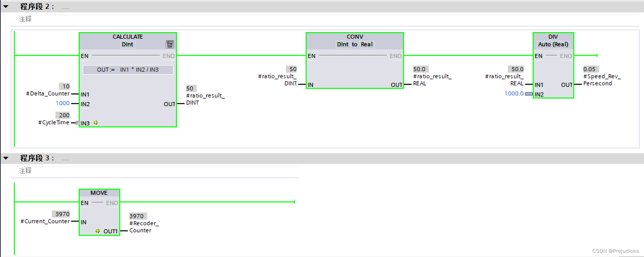Screen dimensions: 644x257
Task: Collapse network 程序段 2
Action: pos(6,7)
